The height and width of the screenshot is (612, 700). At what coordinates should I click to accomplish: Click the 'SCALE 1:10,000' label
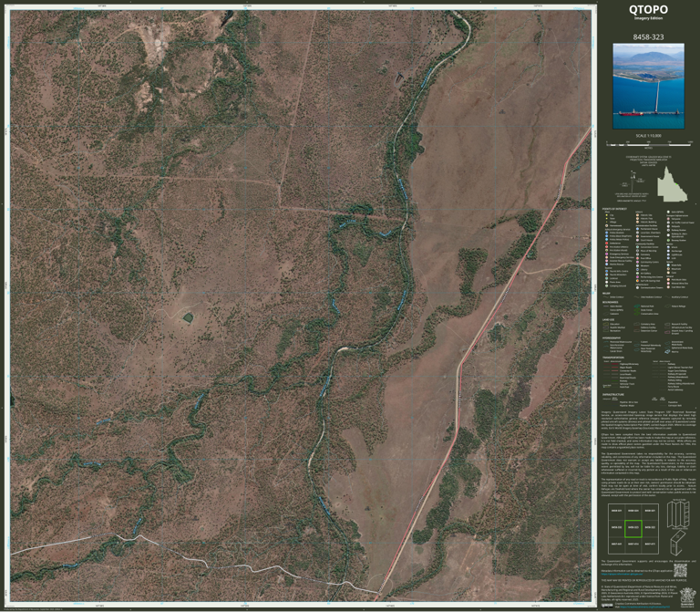pyautogui.click(x=649, y=136)
